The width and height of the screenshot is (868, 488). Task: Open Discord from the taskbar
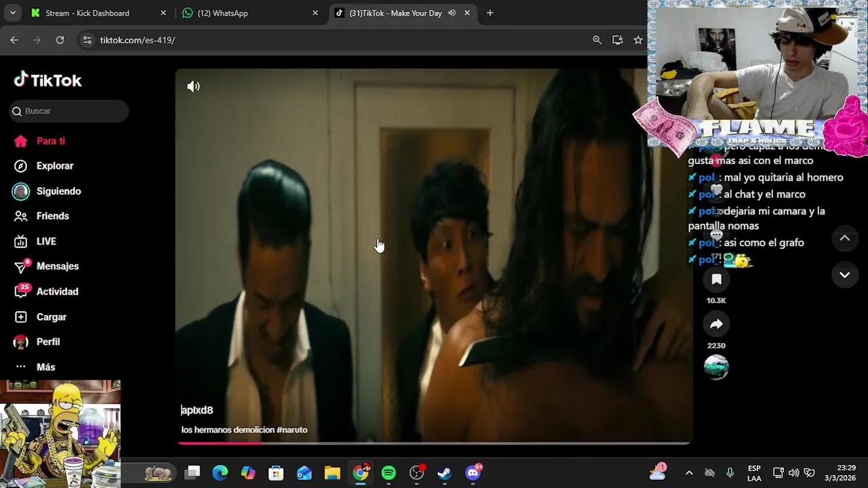click(473, 473)
